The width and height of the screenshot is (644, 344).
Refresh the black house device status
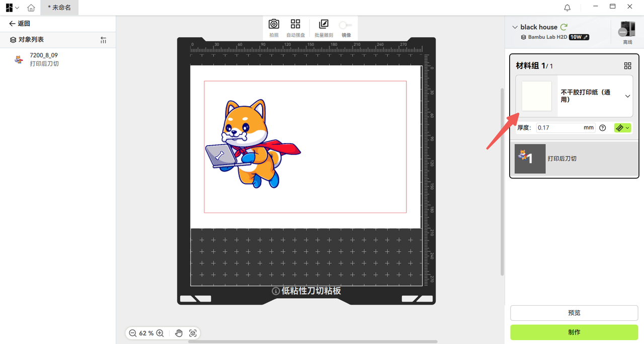point(564,27)
